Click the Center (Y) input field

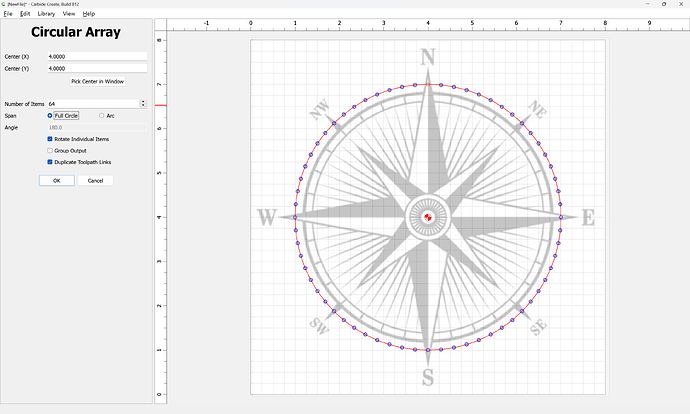coord(97,68)
